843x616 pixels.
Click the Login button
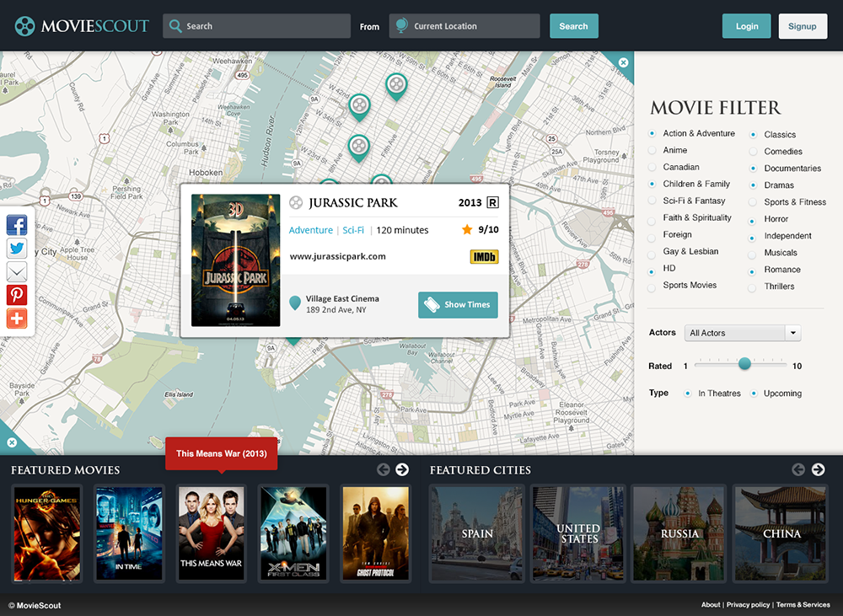[746, 26]
